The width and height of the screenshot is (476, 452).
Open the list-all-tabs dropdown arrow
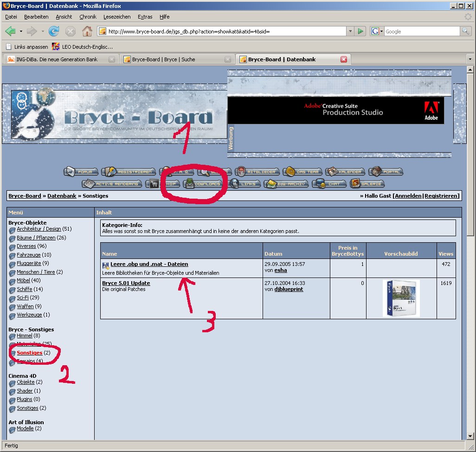(470, 59)
